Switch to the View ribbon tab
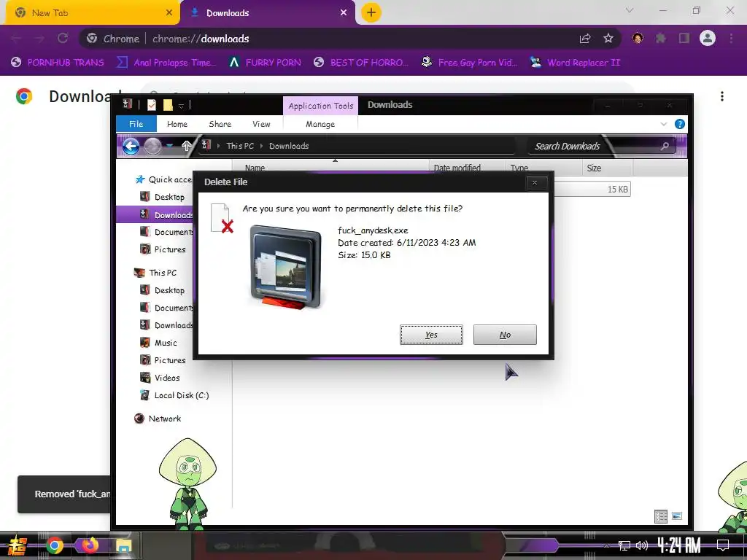The height and width of the screenshot is (560, 747). [x=261, y=124]
